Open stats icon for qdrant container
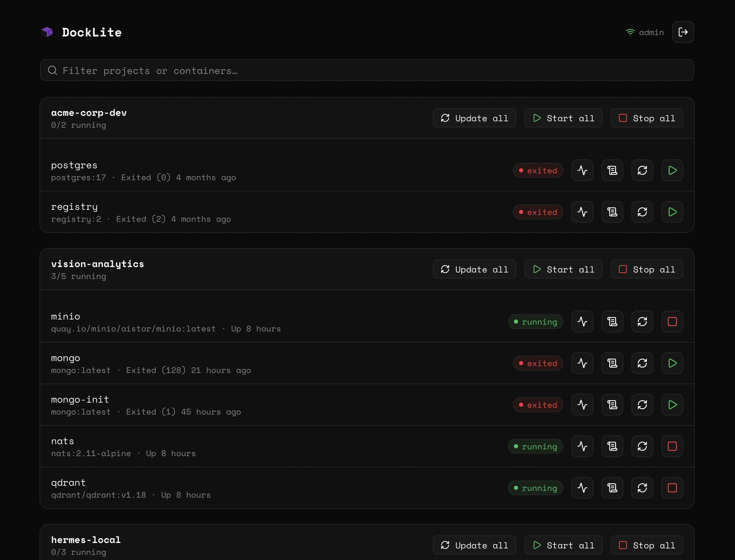 click(582, 488)
